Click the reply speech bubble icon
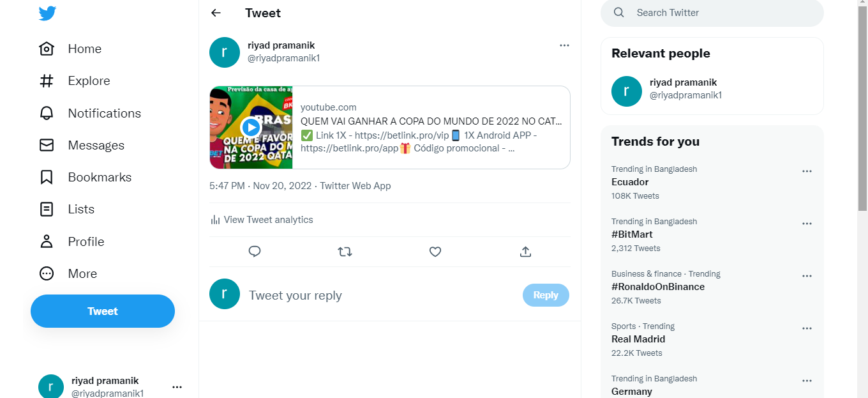Viewport: 868px width, 398px height. coord(255,252)
